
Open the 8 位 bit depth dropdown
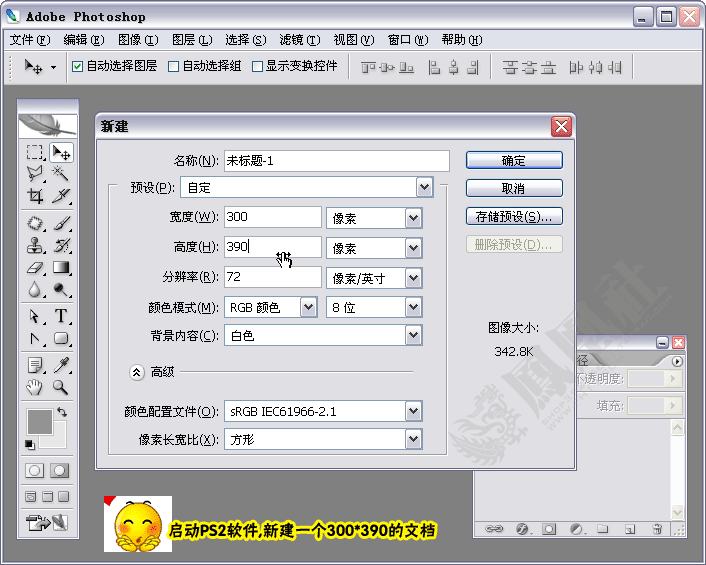[413, 307]
